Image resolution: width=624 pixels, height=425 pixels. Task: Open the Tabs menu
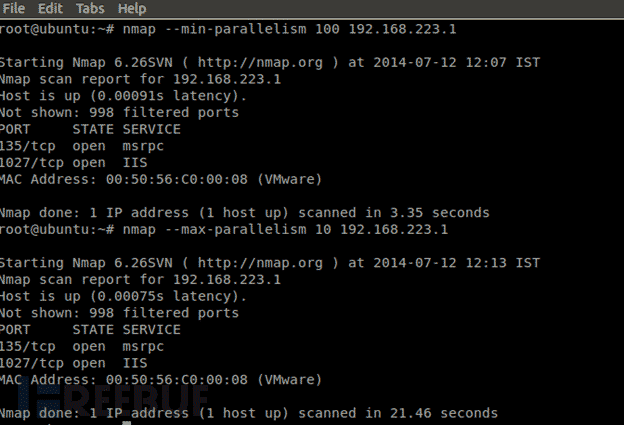point(90,8)
